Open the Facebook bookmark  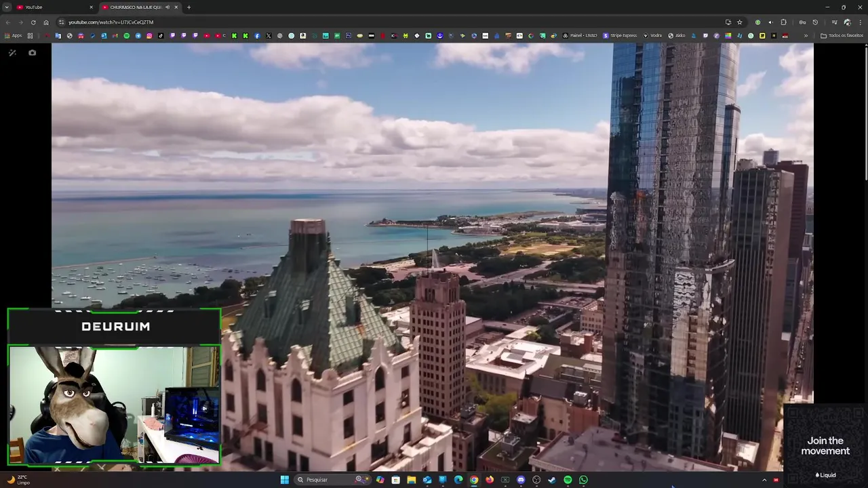(x=257, y=35)
